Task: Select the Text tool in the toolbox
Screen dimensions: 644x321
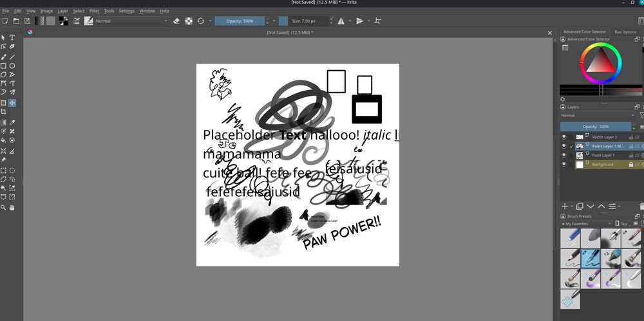Action: [x=12, y=37]
